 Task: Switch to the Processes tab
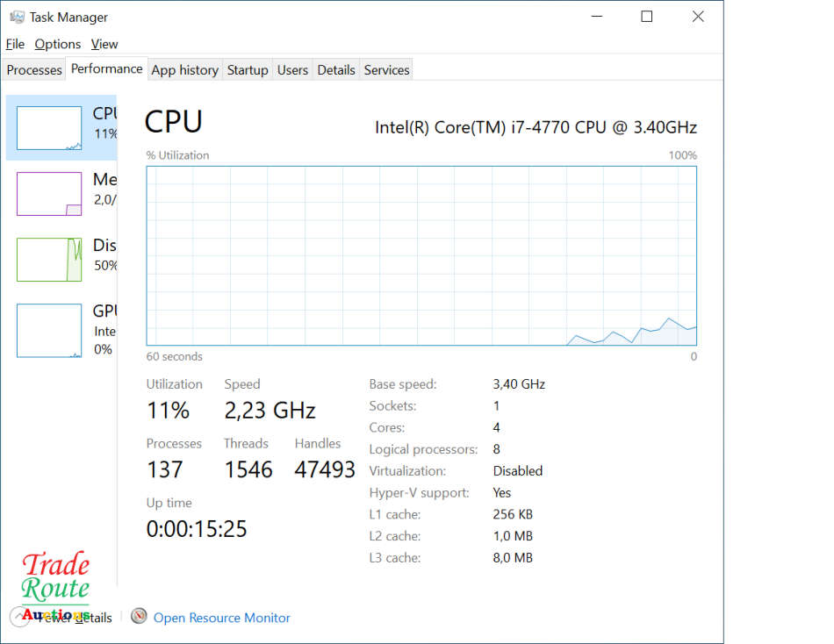[x=34, y=70]
